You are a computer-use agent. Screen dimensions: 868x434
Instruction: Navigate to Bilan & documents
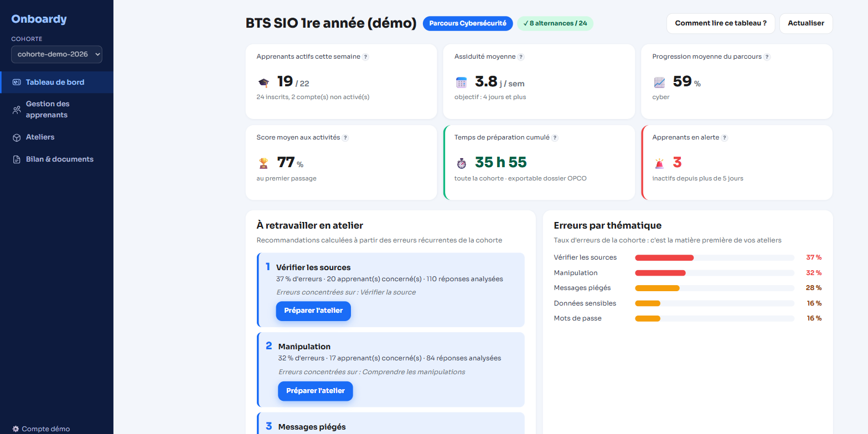(x=56, y=159)
